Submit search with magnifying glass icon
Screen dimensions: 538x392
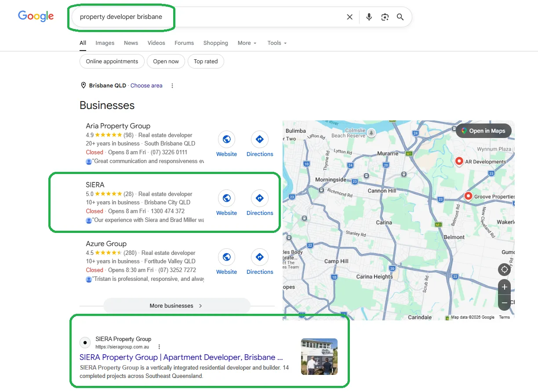click(400, 17)
